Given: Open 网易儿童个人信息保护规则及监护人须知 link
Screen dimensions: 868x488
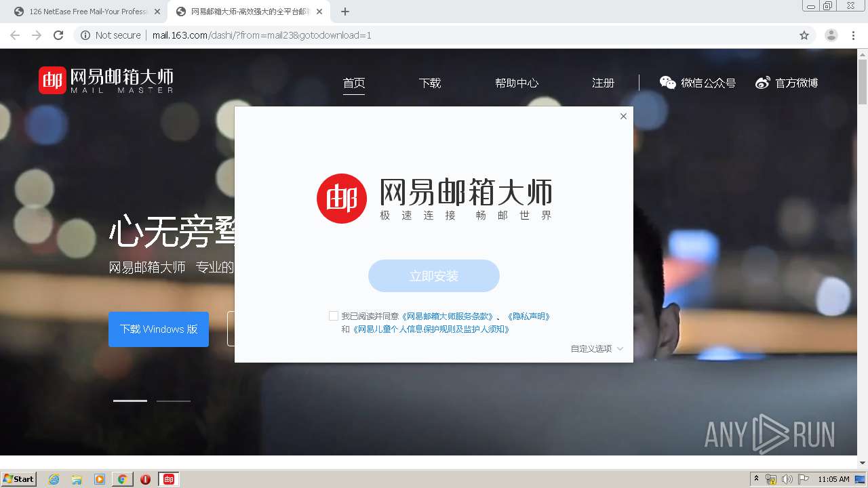Looking at the screenshot, I should click(x=430, y=329).
